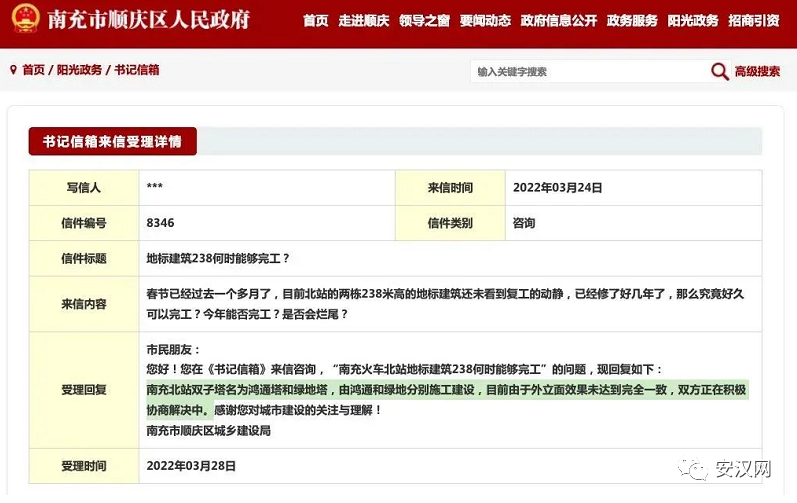The image size is (797, 503).
Task: Click the date 2022年03月24日
Action: (557, 187)
